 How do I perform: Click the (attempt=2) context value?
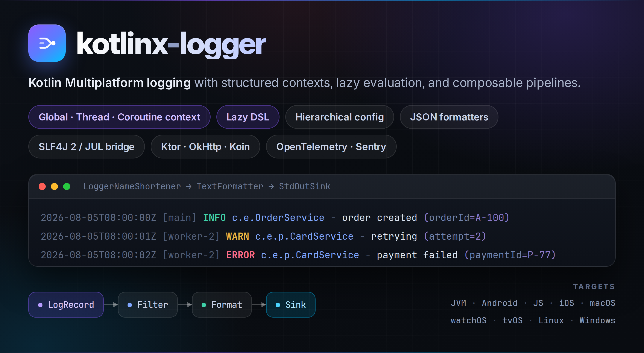tap(455, 236)
